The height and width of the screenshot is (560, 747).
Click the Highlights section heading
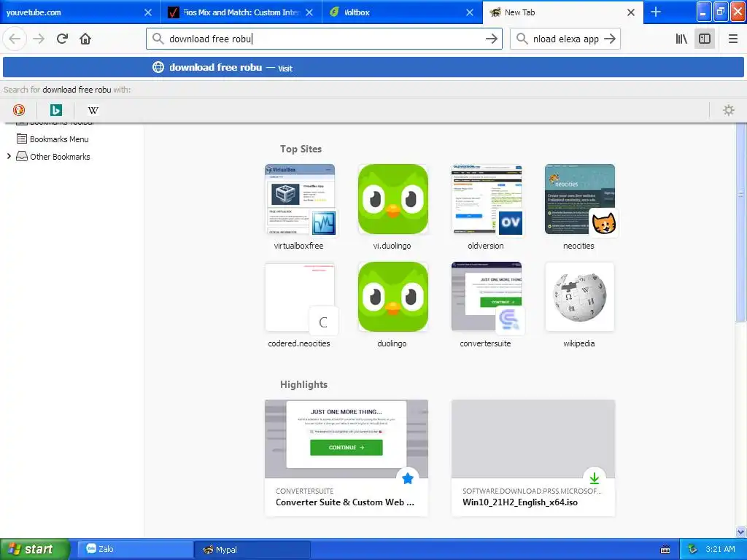[303, 384]
